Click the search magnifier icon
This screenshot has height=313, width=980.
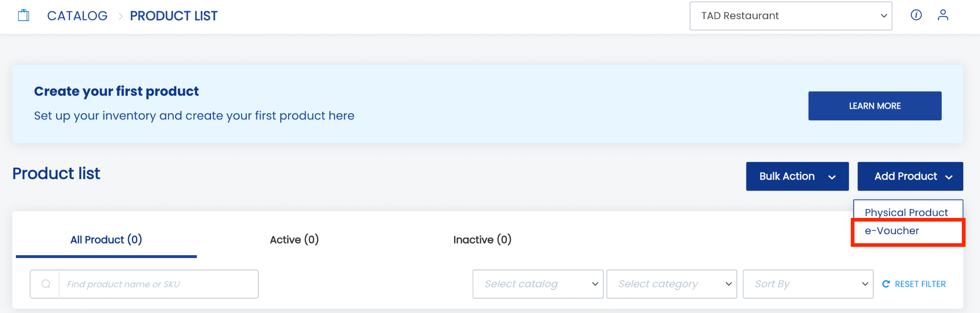[46, 284]
